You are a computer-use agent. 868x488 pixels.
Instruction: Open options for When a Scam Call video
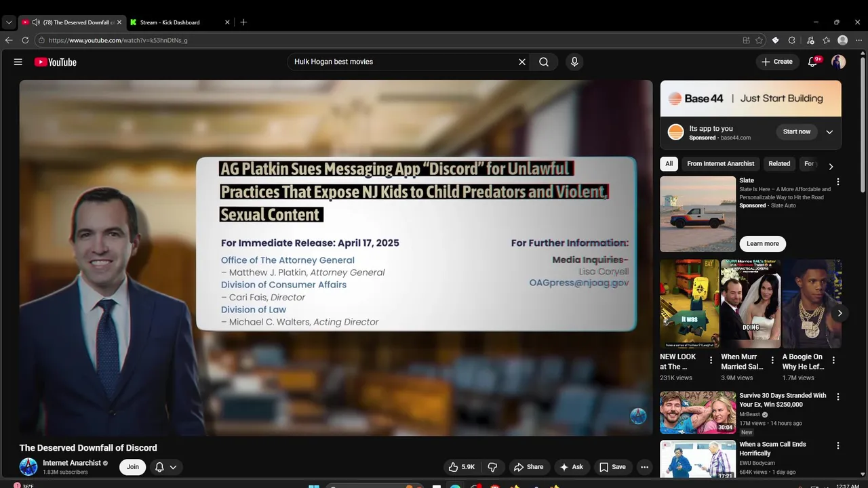838,445
